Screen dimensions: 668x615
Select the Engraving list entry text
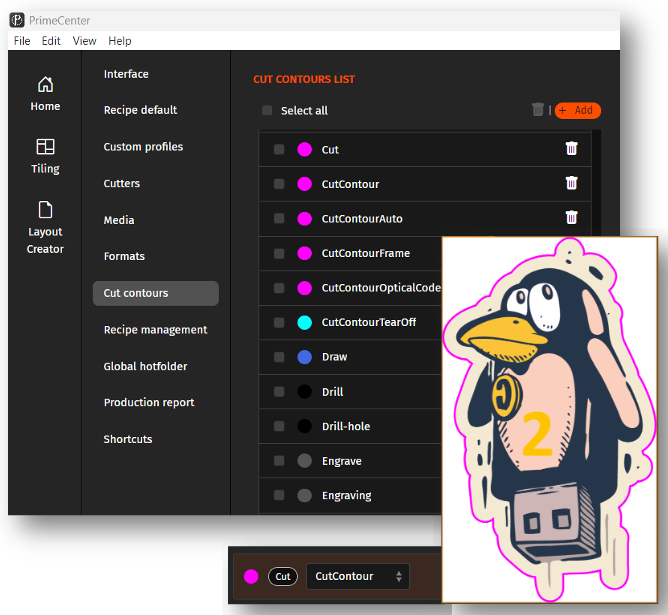point(346,495)
